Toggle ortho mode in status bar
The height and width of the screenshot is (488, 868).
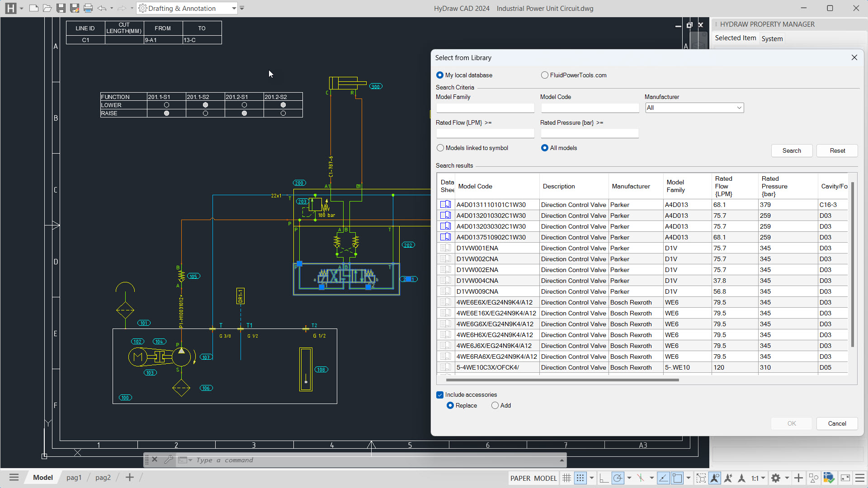pyautogui.click(x=604, y=478)
